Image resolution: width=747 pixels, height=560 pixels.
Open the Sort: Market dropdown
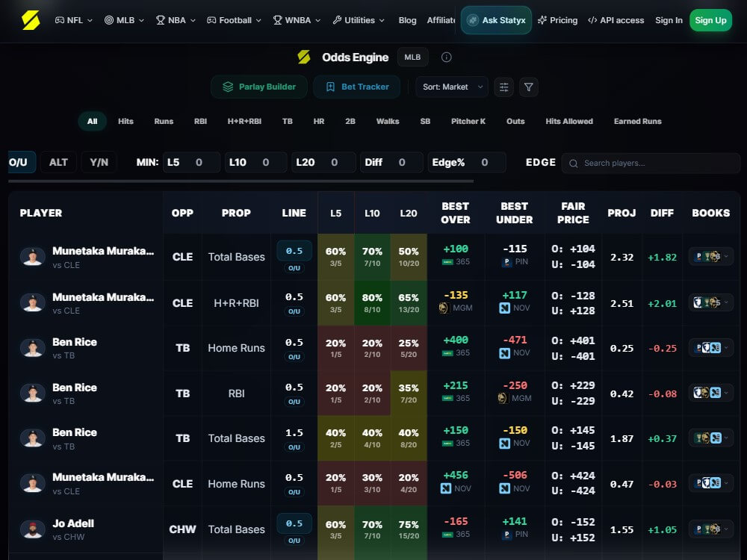[452, 87]
